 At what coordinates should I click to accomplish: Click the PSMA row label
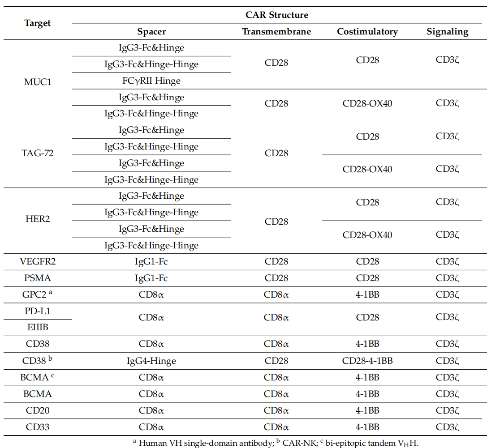click(x=38, y=278)
